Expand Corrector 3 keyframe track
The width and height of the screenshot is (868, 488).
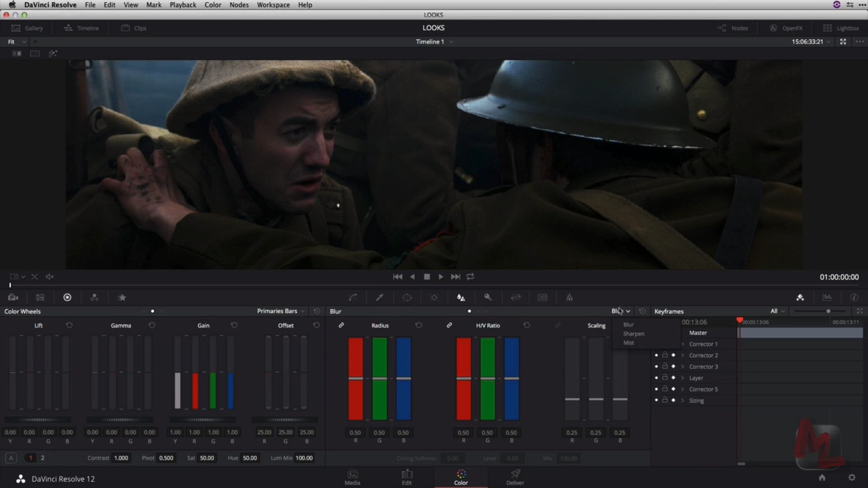[x=683, y=367]
